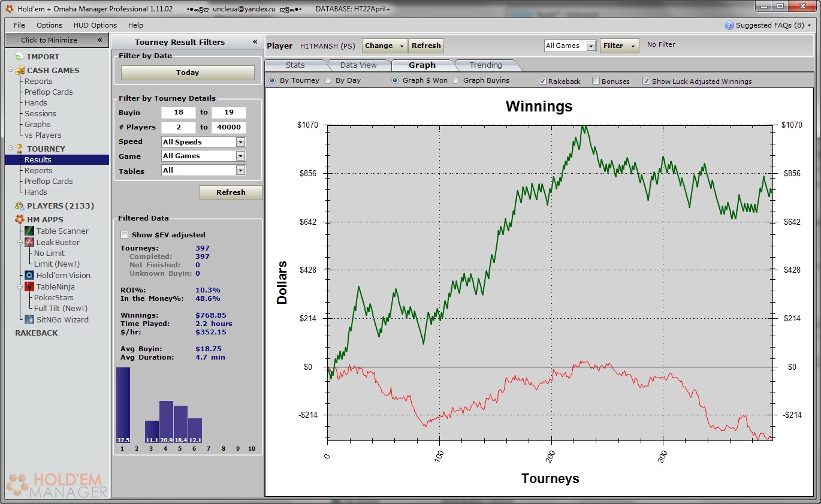Open the HUD Options menu
This screenshot has width=821, height=504.
pyautogui.click(x=95, y=25)
